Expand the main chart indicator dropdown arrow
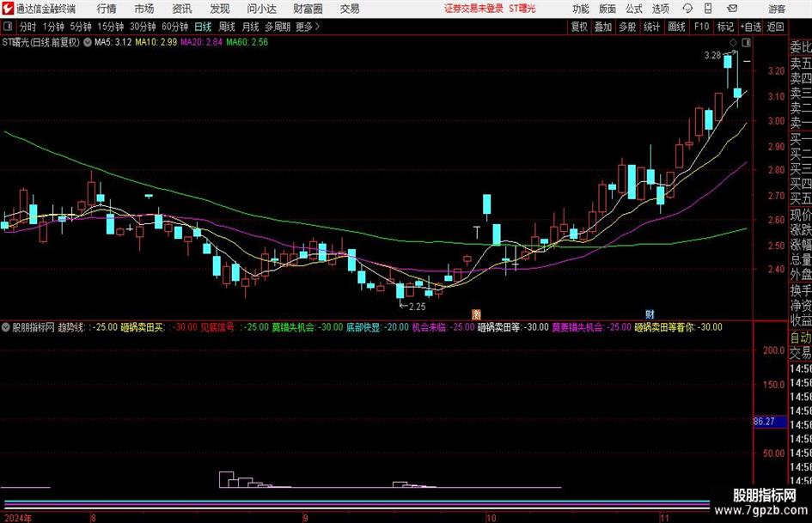Viewport: 812px width, 523px height. pyautogui.click(x=88, y=42)
